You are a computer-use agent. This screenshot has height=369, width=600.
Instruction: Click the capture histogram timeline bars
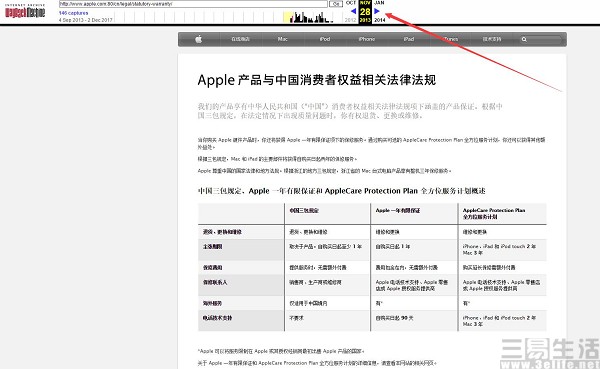pos(311,18)
